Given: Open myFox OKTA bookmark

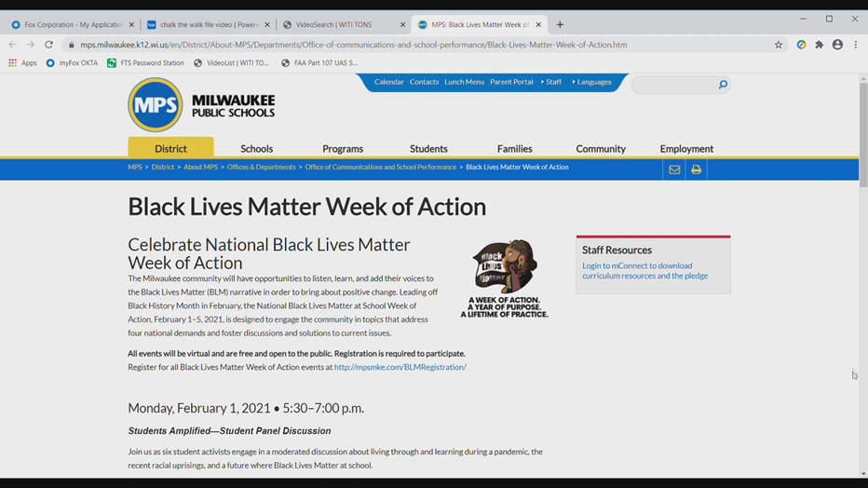Looking at the screenshot, I should point(72,63).
